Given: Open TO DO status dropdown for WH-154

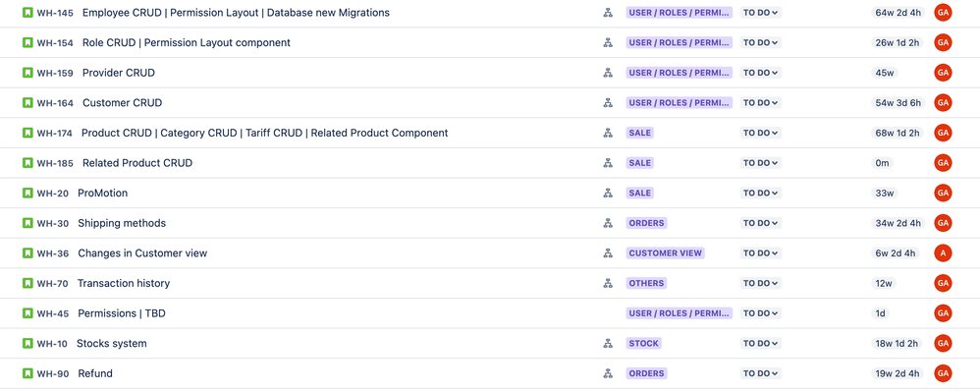Looking at the screenshot, I should tap(761, 42).
